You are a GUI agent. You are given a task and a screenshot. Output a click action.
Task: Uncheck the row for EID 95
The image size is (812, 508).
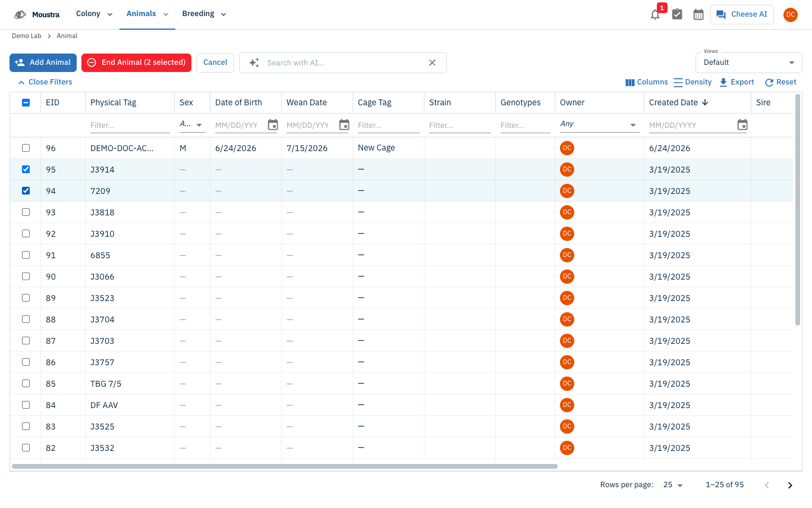point(26,170)
